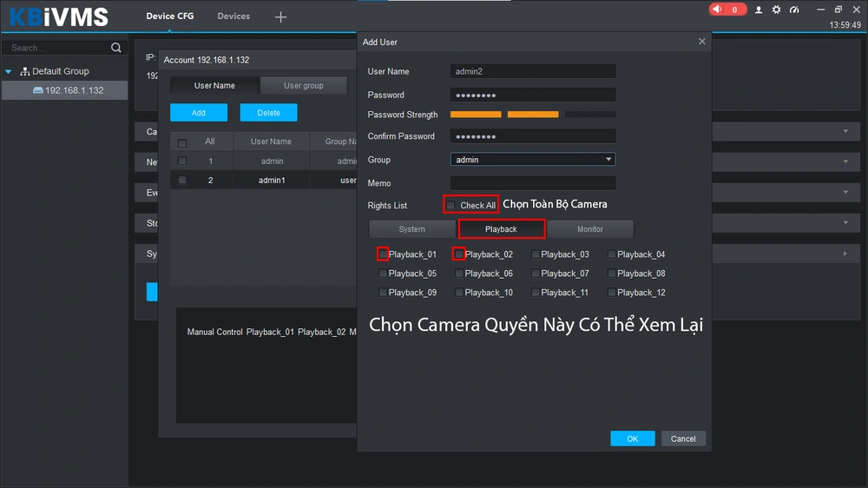Add a new tab with the plus icon
Viewport: 868px width, 488px height.
pyautogui.click(x=280, y=17)
